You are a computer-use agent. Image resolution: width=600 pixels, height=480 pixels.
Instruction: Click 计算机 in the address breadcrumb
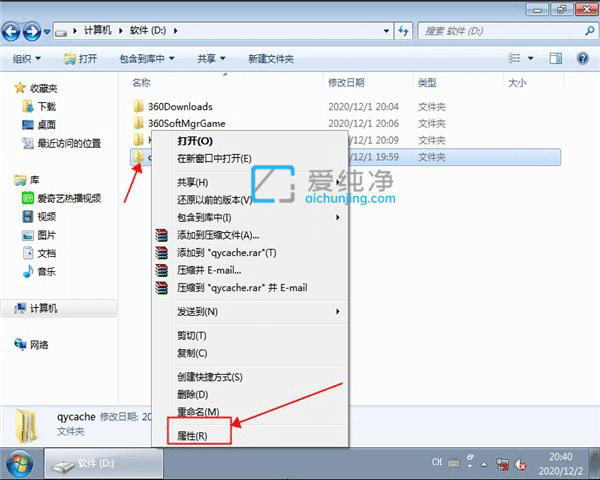tap(98, 31)
